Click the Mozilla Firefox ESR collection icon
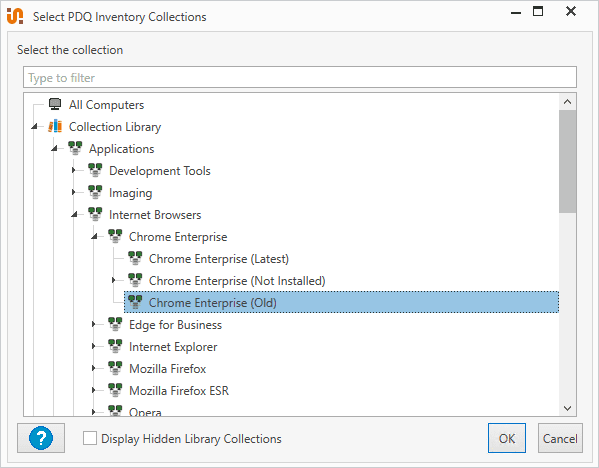599x468 pixels. coord(115,390)
